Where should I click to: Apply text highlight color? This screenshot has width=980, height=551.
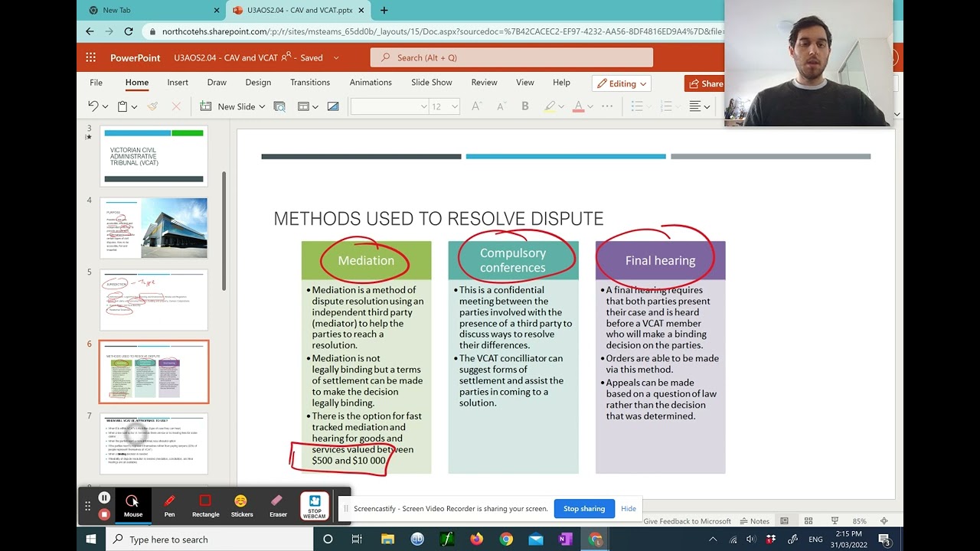point(550,106)
